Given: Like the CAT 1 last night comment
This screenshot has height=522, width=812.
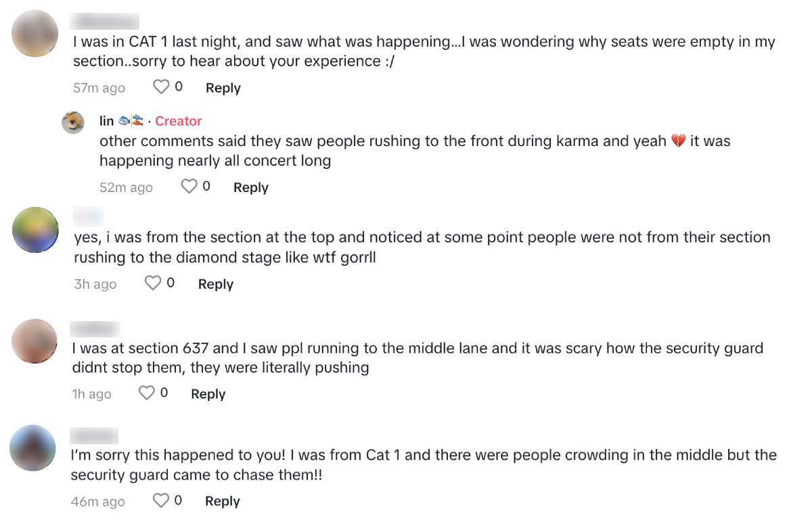Looking at the screenshot, I should click(160, 87).
